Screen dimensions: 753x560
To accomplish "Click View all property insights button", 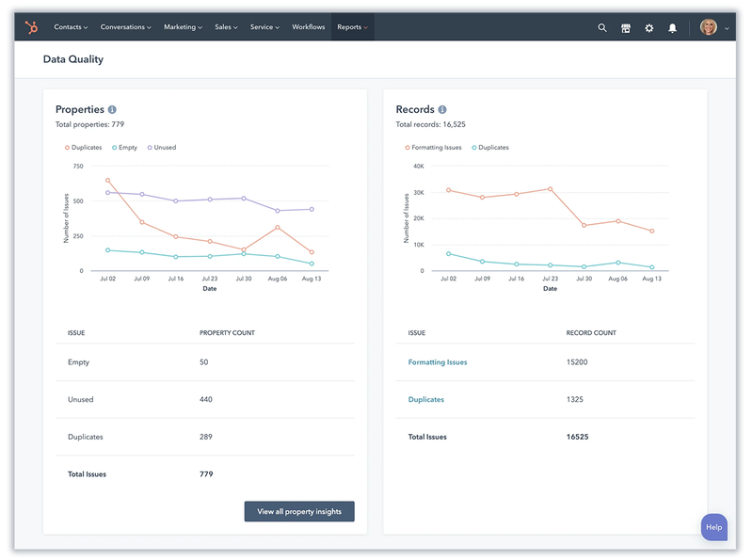I will (299, 511).
